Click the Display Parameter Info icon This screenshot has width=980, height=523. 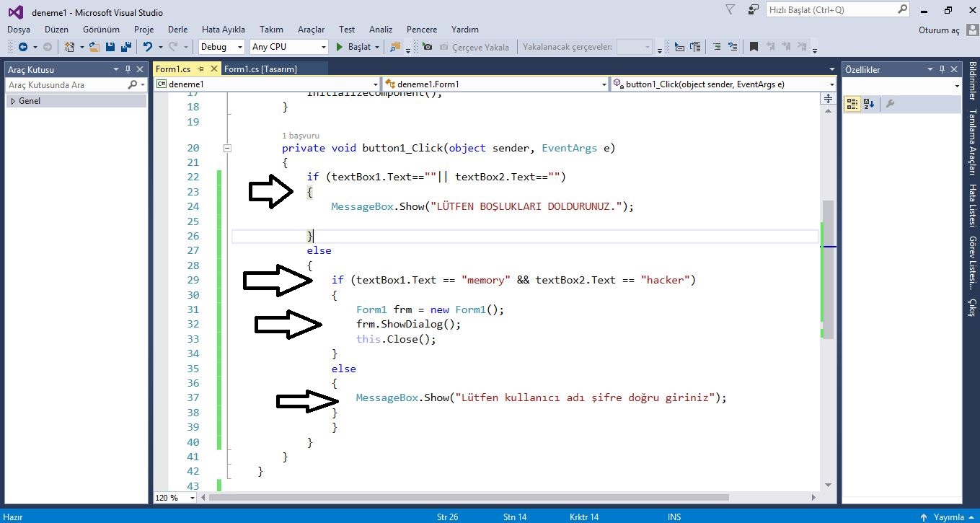coord(695,47)
